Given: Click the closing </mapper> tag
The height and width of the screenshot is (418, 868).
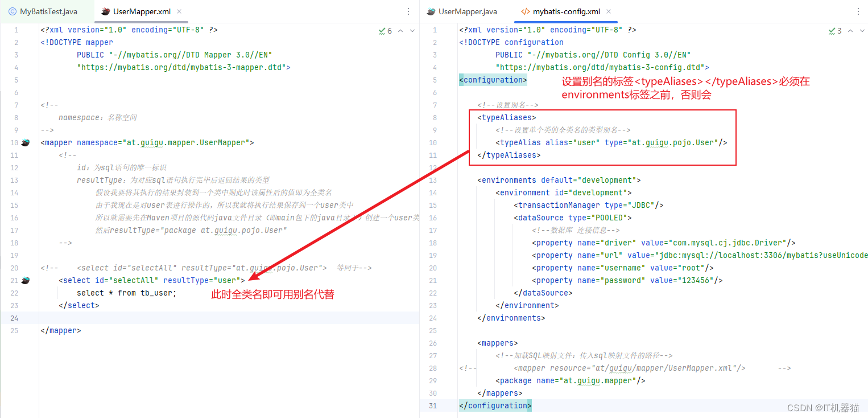Looking at the screenshot, I should (61, 330).
